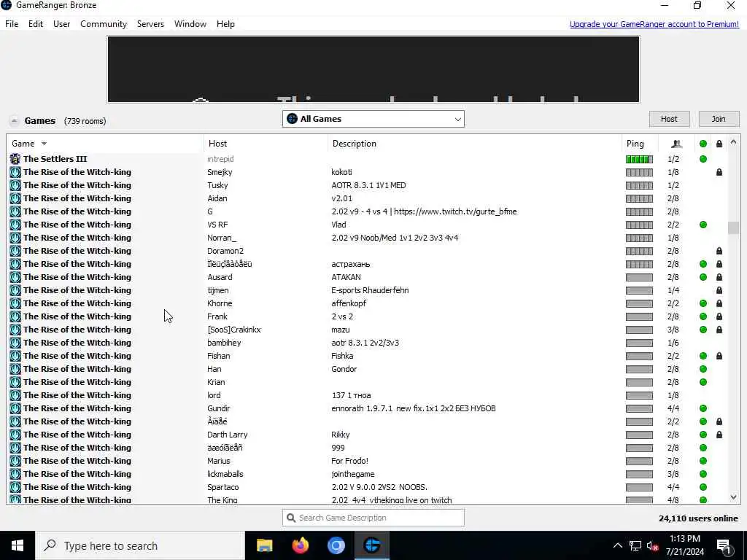Select the room described 'For Frodo!'
The height and width of the screenshot is (560, 747).
click(x=367, y=461)
